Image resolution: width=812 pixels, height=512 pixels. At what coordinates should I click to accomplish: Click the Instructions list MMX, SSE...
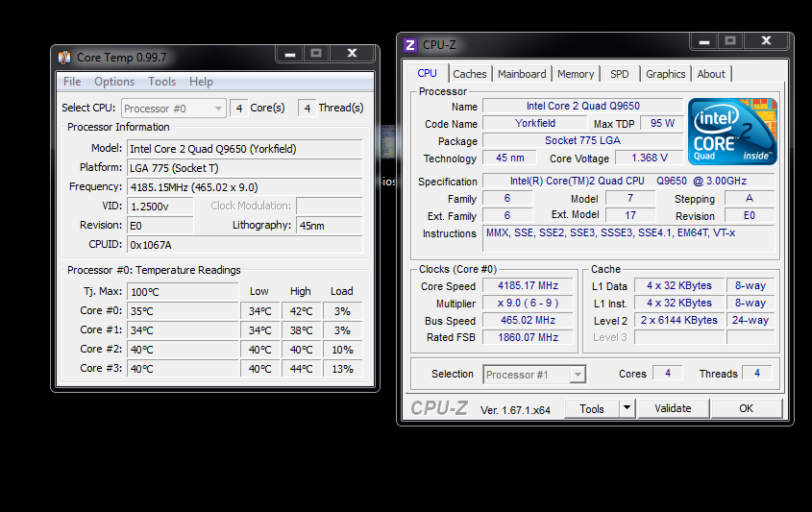pos(628,238)
